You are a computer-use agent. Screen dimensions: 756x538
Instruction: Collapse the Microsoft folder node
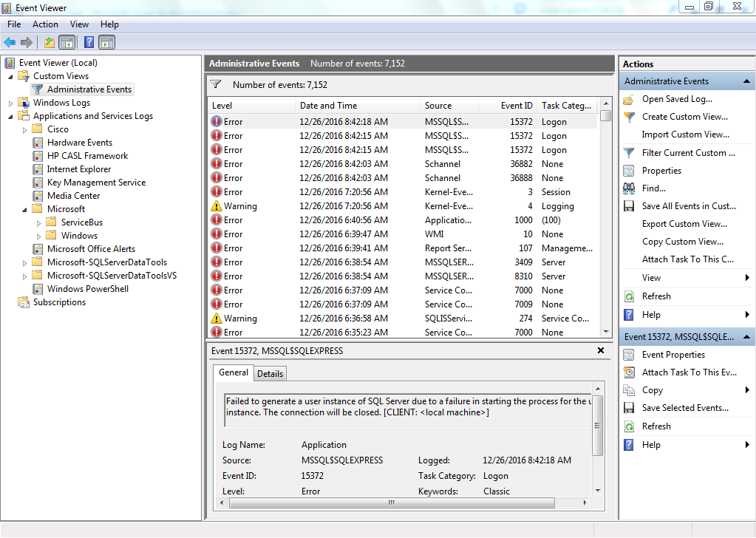[24, 209]
